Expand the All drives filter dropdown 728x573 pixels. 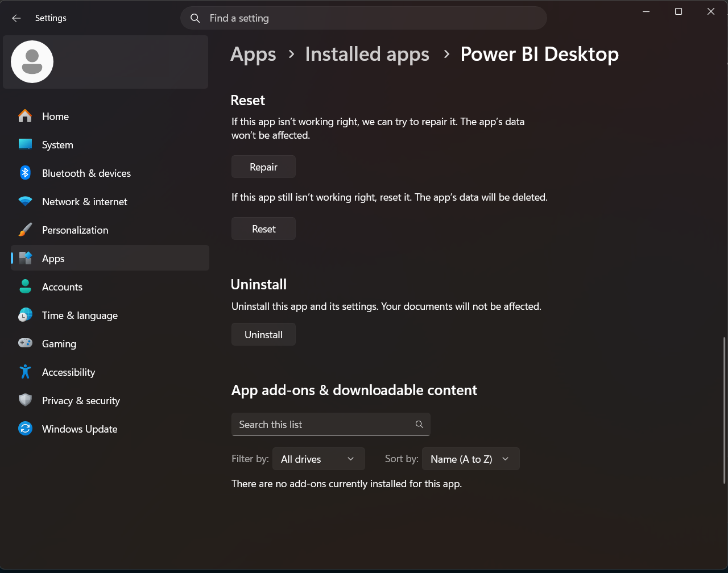(318, 459)
